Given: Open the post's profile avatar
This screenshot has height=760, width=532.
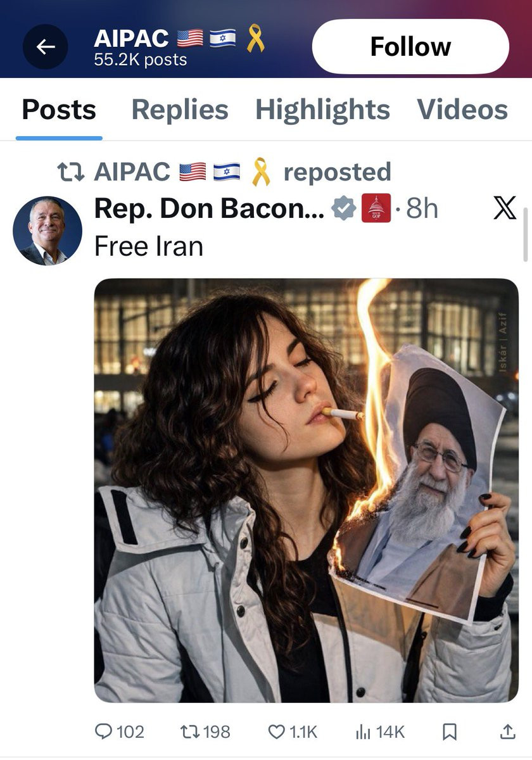Looking at the screenshot, I should point(47,231).
